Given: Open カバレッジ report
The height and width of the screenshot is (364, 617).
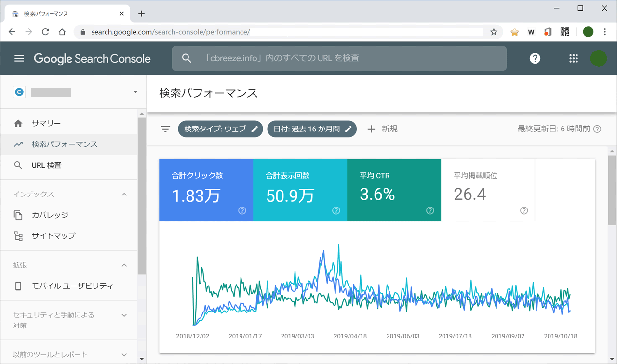Looking at the screenshot, I should click(x=69, y=215).
